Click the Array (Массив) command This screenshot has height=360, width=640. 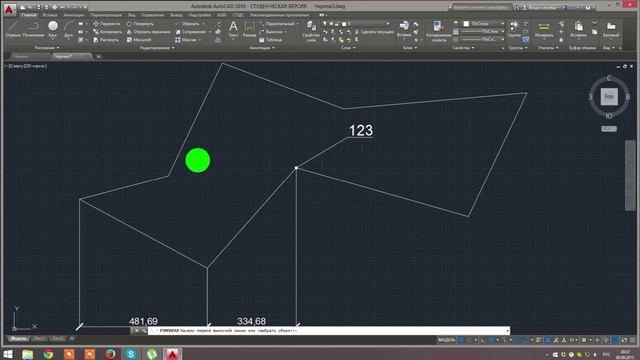[x=186, y=40]
